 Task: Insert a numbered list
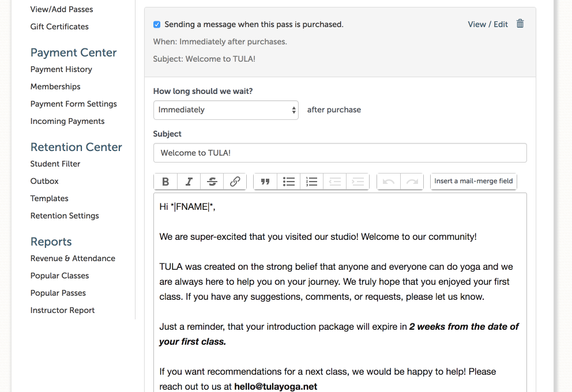(311, 182)
